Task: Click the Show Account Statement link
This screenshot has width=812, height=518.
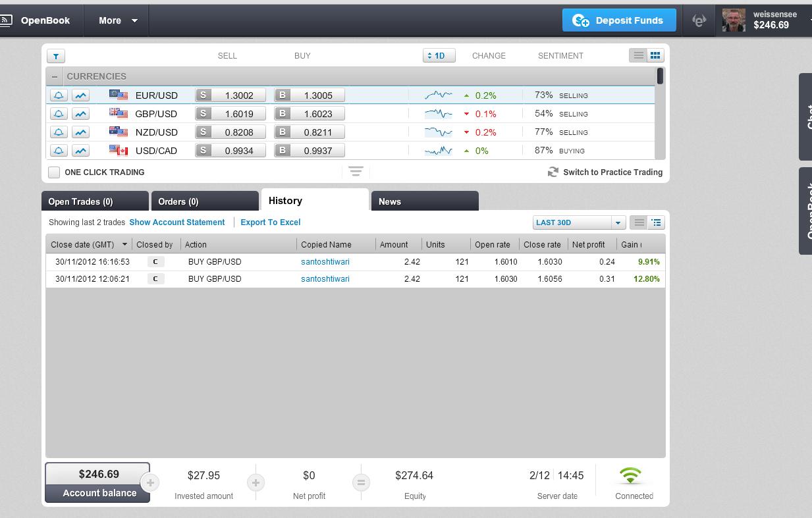Action: click(176, 222)
